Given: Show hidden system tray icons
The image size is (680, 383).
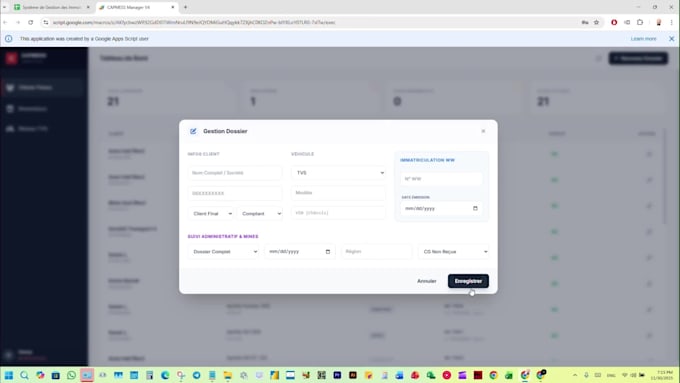Looking at the screenshot, I should coord(575,375).
